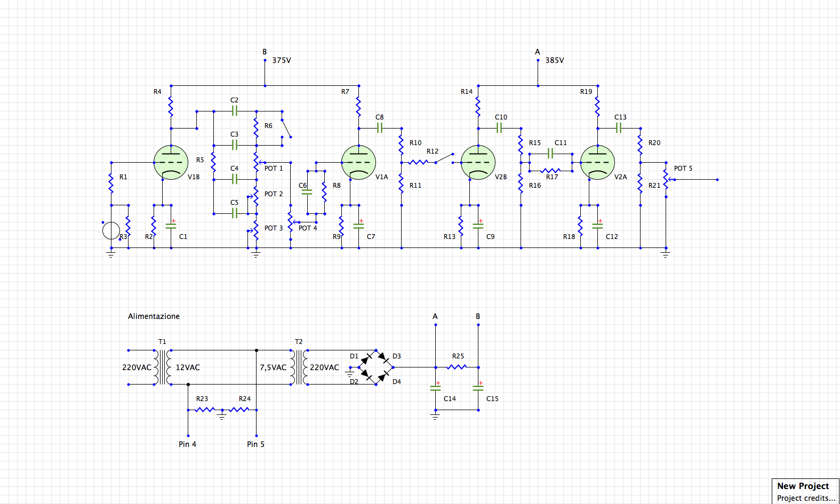Select the input signal source circle
Viewport: 840px width, 504px height.
click(111, 230)
